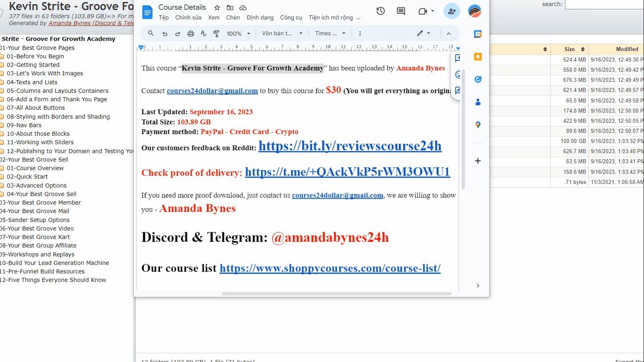The height and width of the screenshot is (362, 644).
Task: Open the account profile avatar
Action: point(474,11)
